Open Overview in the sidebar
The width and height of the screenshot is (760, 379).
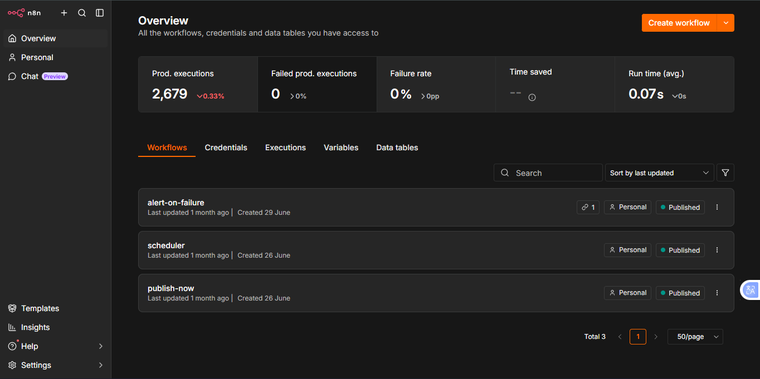[55, 38]
